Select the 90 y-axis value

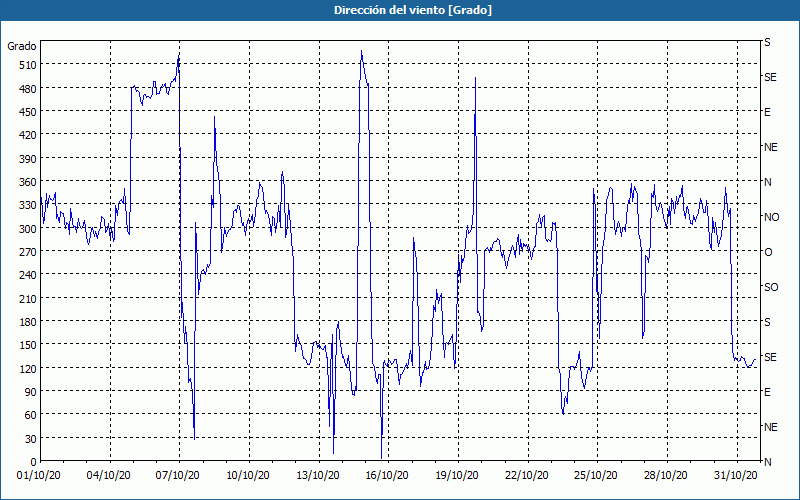click(30, 392)
